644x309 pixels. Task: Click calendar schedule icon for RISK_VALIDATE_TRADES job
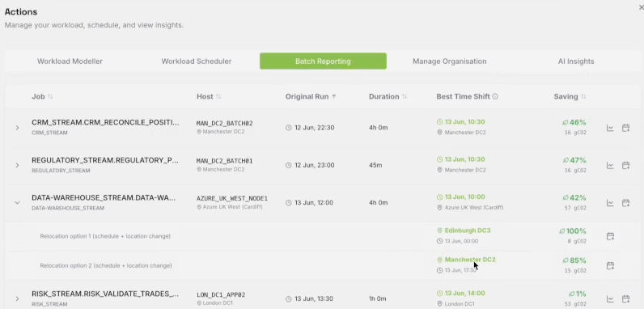[625, 299]
